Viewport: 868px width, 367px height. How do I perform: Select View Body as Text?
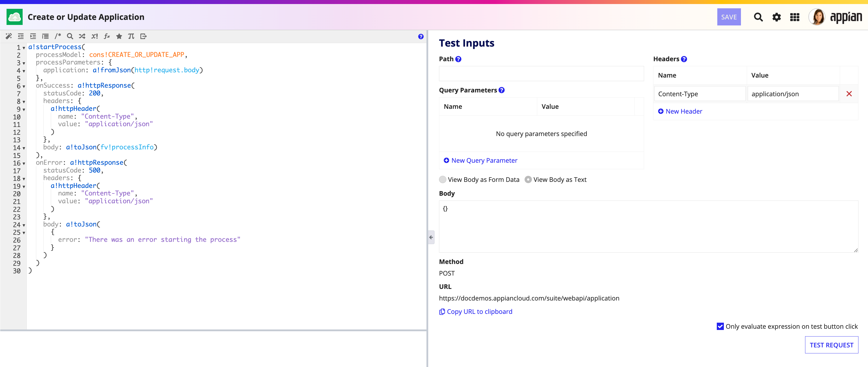[528, 179]
